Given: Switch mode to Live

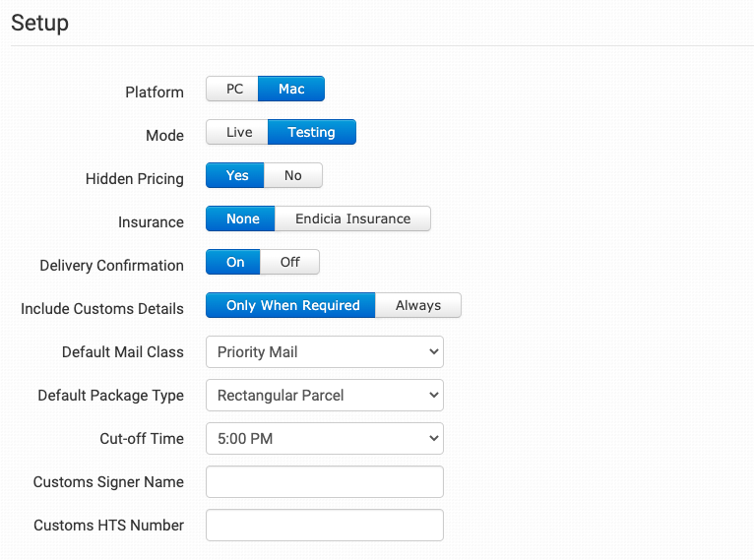Looking at the screenshot, I should 238,133.
